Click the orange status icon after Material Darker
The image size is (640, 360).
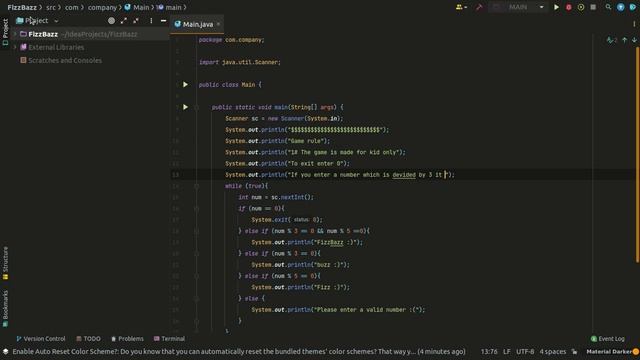(x=636, y=351)
